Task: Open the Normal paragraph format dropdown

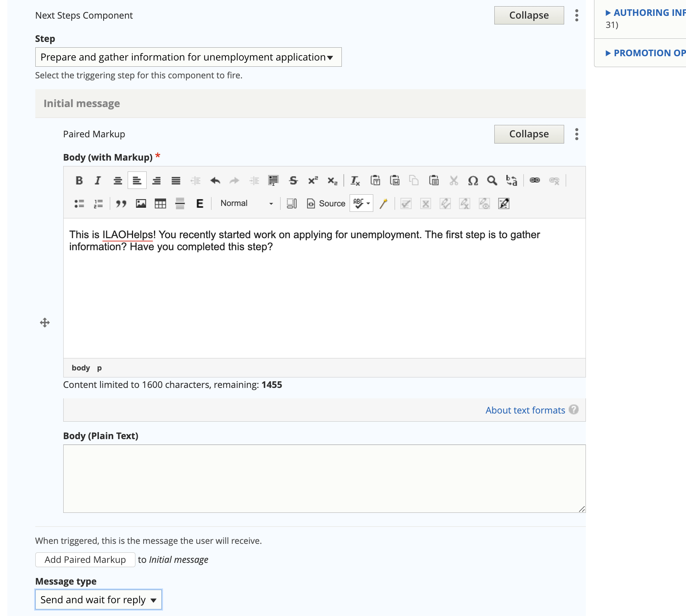Action: [246, 203]
